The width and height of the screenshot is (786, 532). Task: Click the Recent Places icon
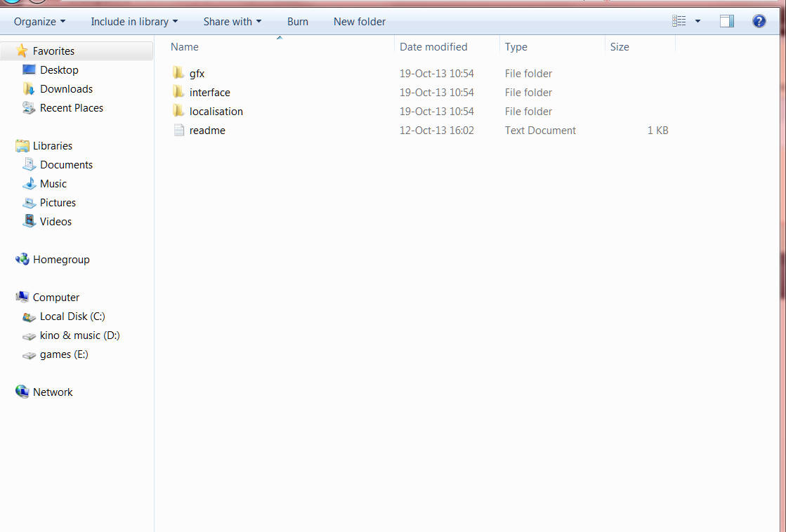click(29, 107)
